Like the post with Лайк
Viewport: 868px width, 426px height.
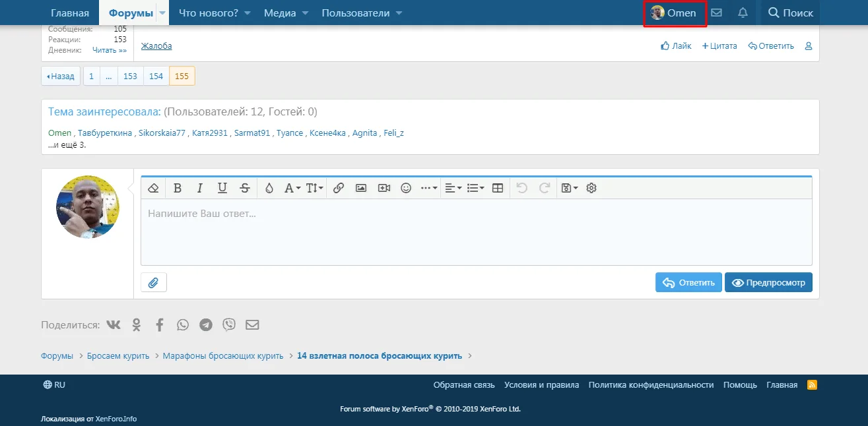[x=676, y=46]
